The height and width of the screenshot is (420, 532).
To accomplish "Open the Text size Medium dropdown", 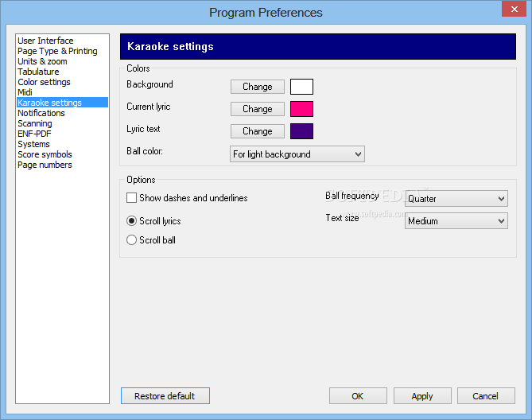I will 456,221.
